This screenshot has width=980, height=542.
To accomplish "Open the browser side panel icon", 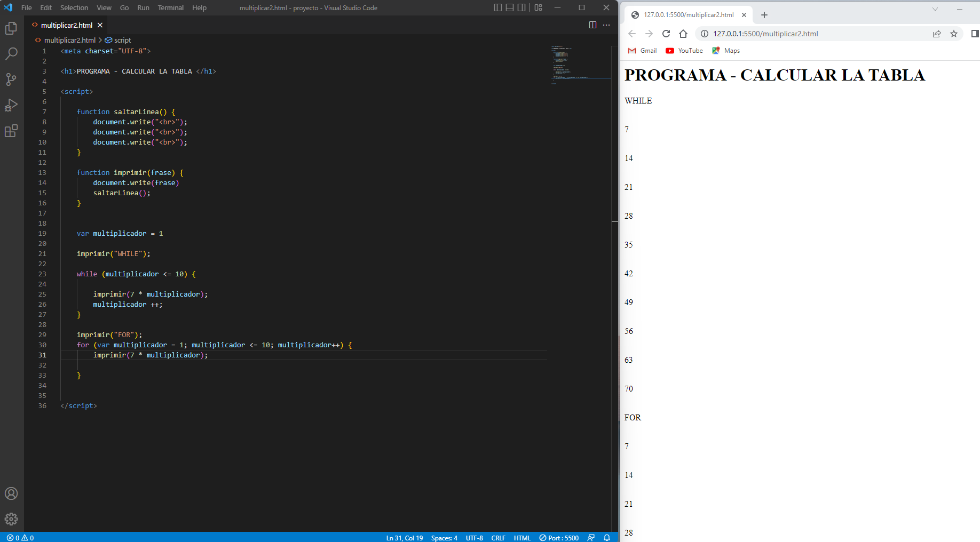I will click(975, 34).
